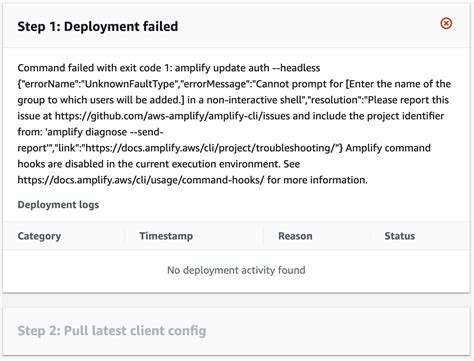Select the Step 1: Deployment failed heading
Image resolution: width=474 pixels, height=361 pixels.
pyautogui.click(x=98, y=26)
